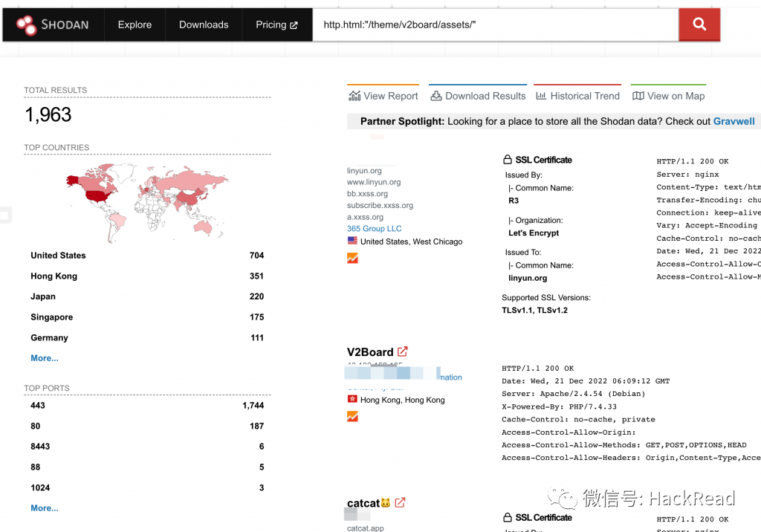Open the Gravwell partner link
761x532 pixels.
[734, 121]
